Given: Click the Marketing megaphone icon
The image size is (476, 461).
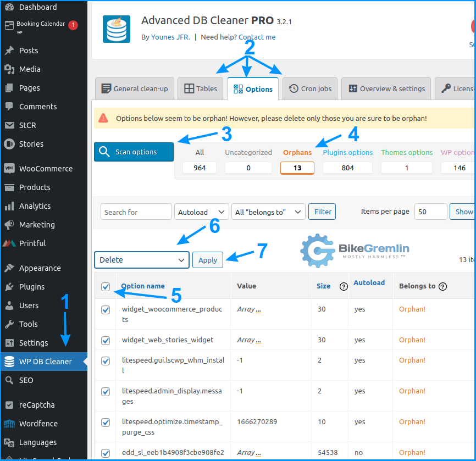Looking at the screenshot, I should coord(9,225).
